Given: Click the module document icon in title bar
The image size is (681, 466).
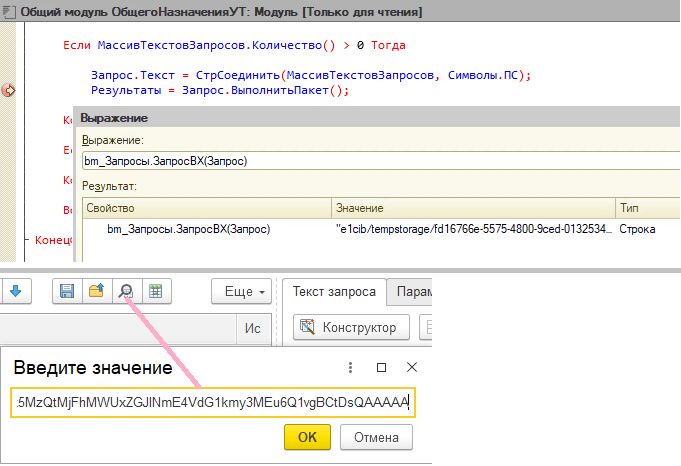Looking at the screenshot, I should pos(9,11).
